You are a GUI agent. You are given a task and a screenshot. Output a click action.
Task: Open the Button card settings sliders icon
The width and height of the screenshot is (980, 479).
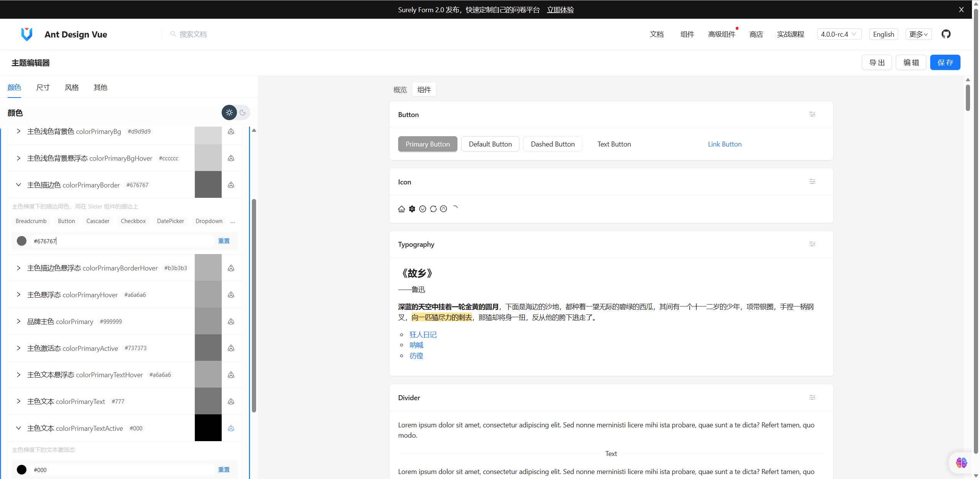pos(813,114)
